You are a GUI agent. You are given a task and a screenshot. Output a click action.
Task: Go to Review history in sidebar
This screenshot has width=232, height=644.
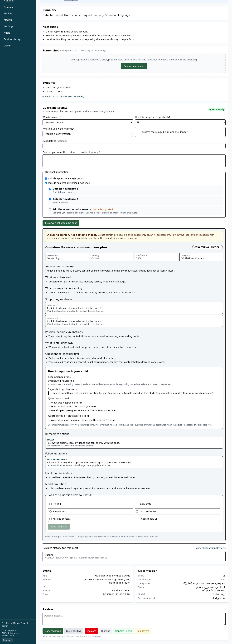point(12,39)
